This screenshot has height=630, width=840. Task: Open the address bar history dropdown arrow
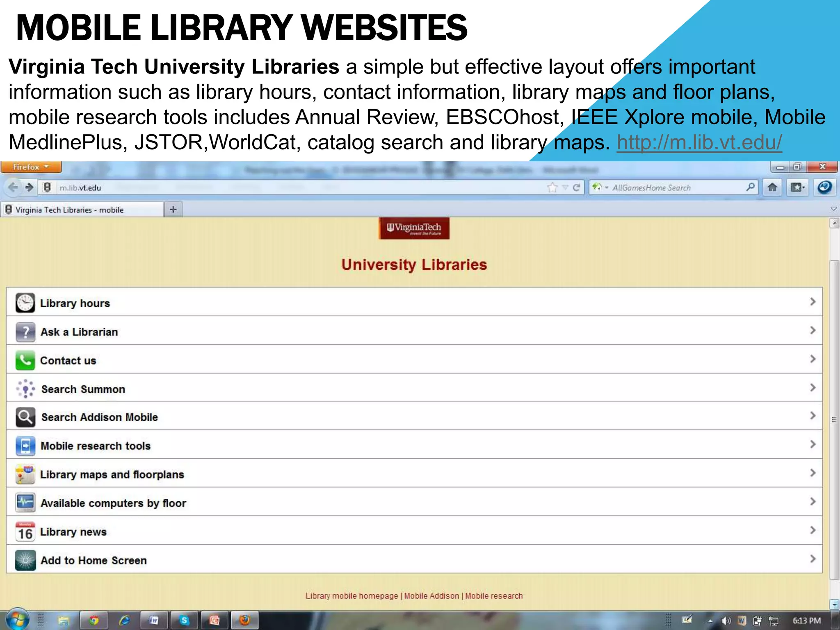pos(565,187)
